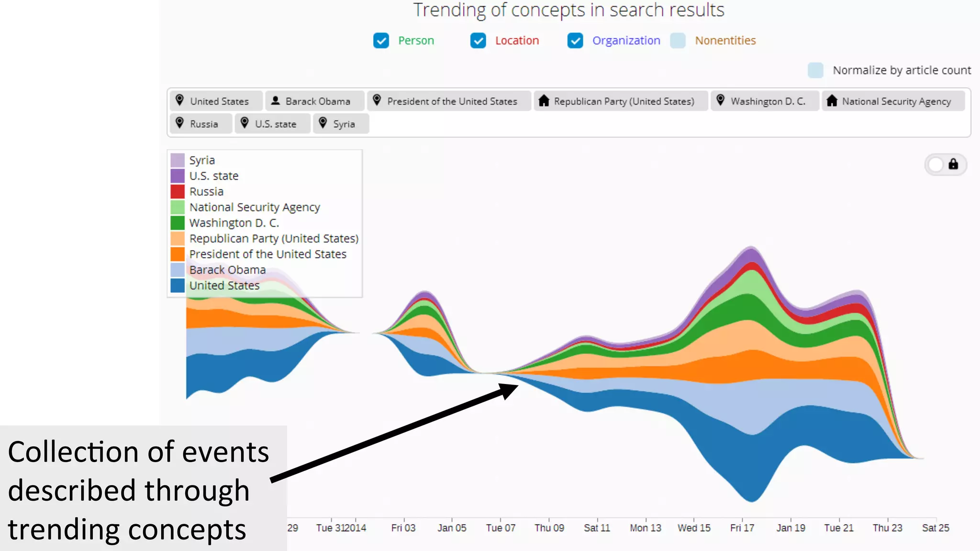Image resolution: width=980 pixels, height=551 pixels.
Task: Click the United States location pin icon
Action: click(179, 100)
